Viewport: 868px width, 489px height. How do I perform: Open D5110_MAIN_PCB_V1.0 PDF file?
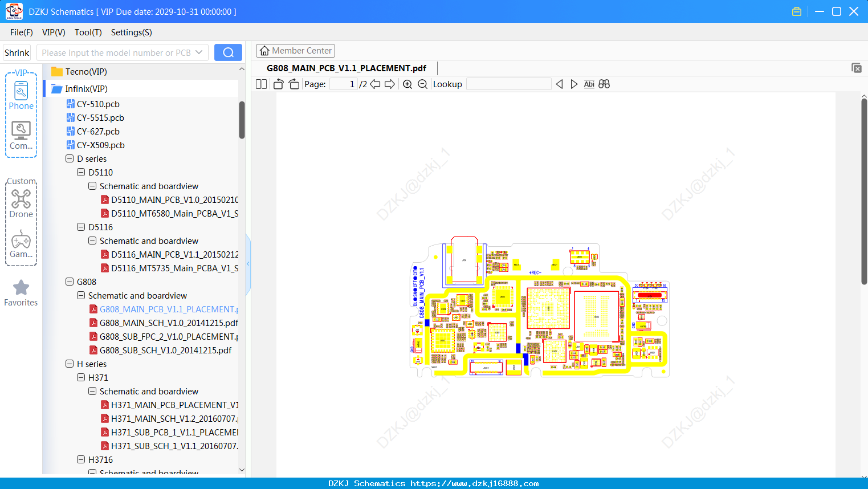[170, 199]
